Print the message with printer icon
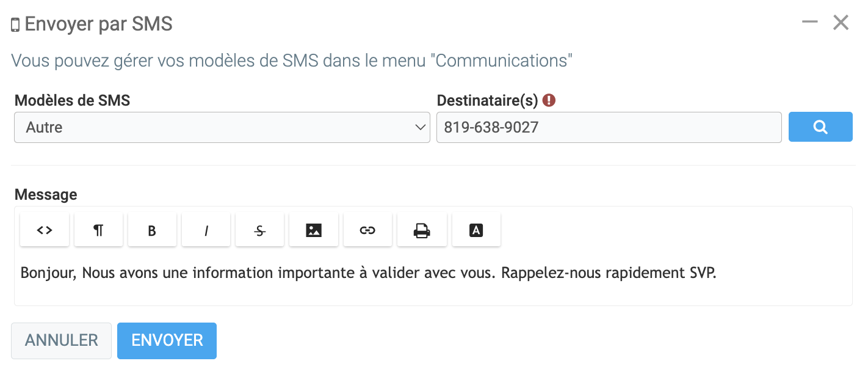868x369 pixels. click(x=422, y=230)
